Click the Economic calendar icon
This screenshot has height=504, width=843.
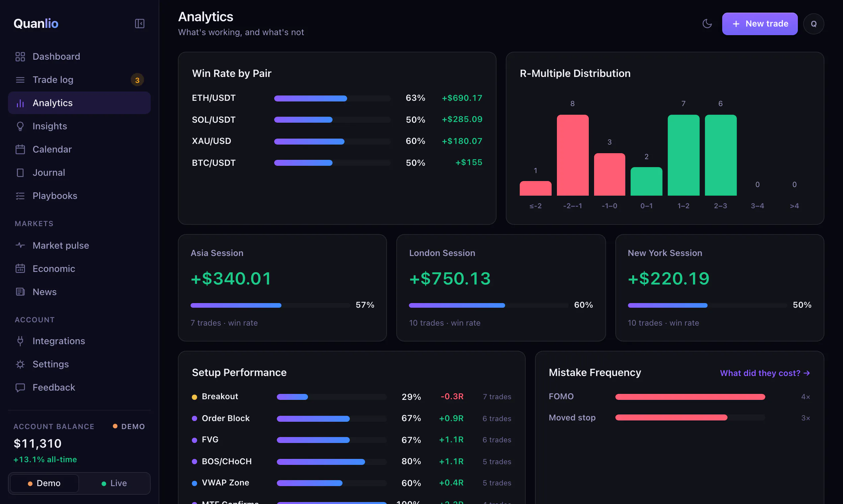(20, 269)
